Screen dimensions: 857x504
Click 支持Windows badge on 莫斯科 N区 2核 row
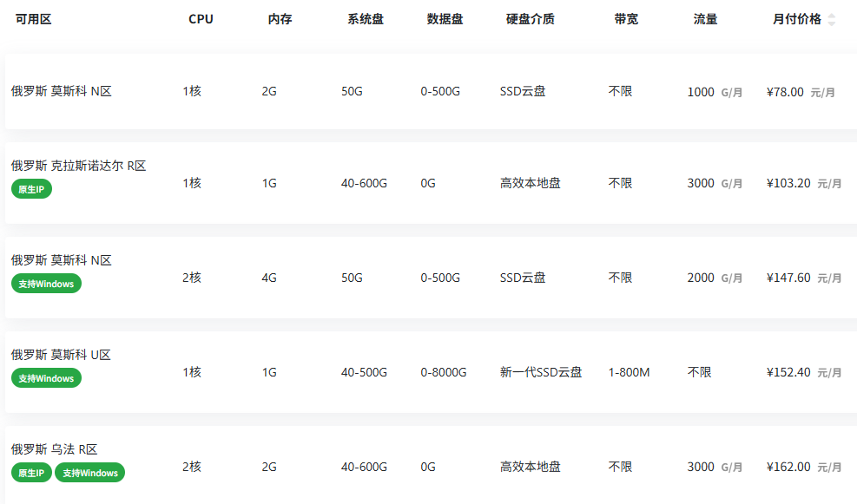[x=47, y=284]
